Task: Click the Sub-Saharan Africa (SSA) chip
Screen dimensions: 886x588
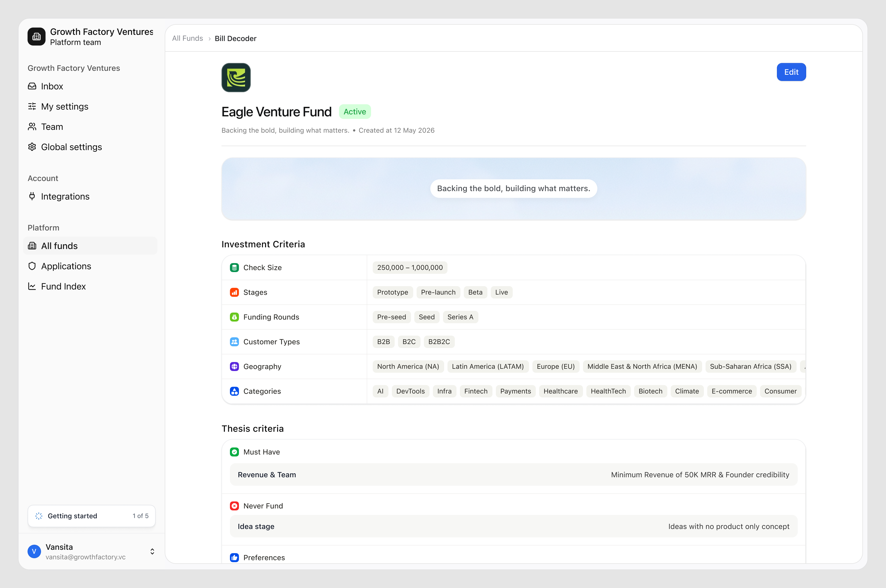Action: [751, 367]
